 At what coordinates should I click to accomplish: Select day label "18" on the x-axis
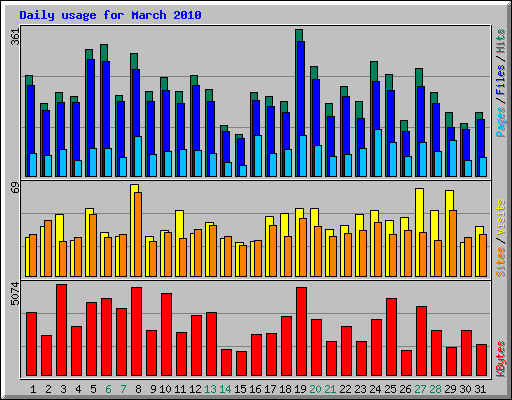pos(285,389)
